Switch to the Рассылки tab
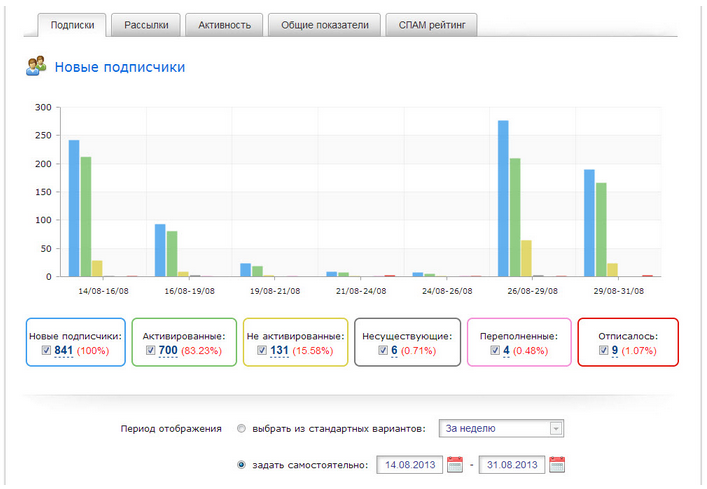 [x=147, y=24]
